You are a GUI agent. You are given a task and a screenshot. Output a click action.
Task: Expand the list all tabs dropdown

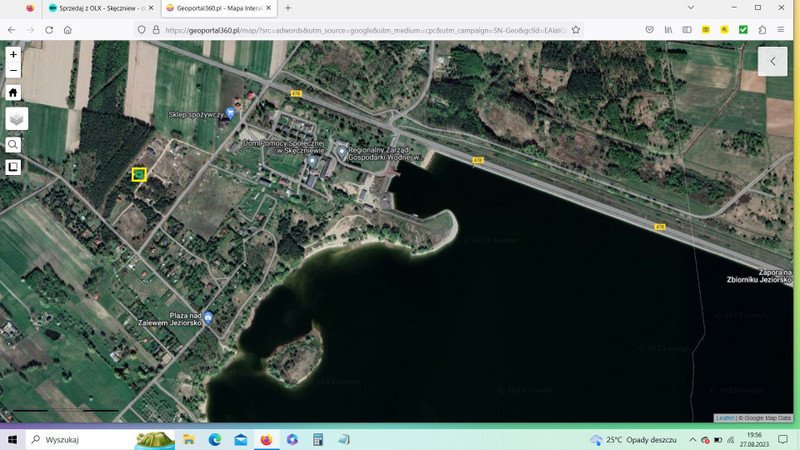pos(690,8)
